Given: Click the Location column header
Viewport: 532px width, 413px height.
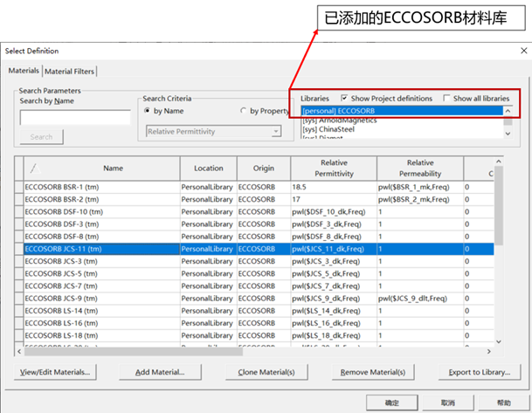Looking at the screenshot, I should click(x=208, y=169).
